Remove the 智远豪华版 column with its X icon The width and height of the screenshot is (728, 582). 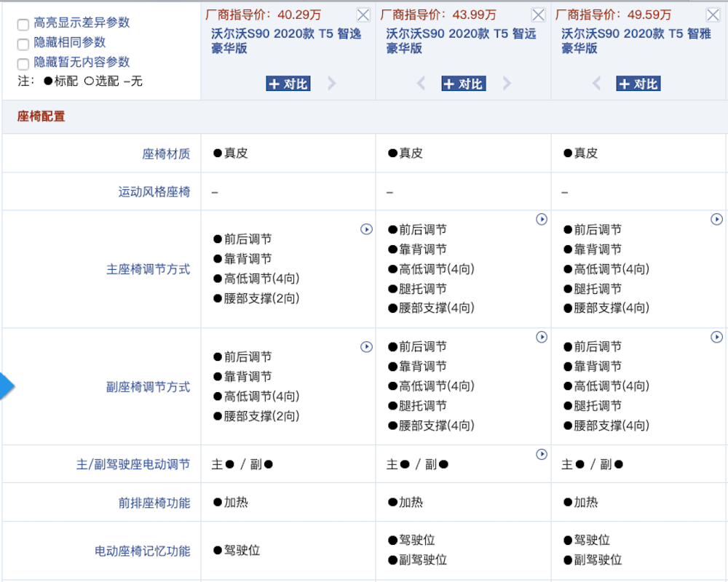(538, 14)
